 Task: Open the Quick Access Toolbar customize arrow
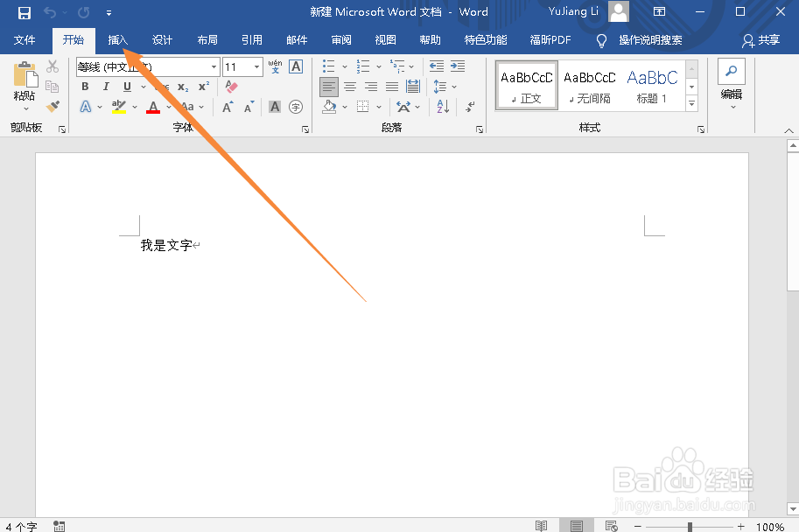(109, 13)
